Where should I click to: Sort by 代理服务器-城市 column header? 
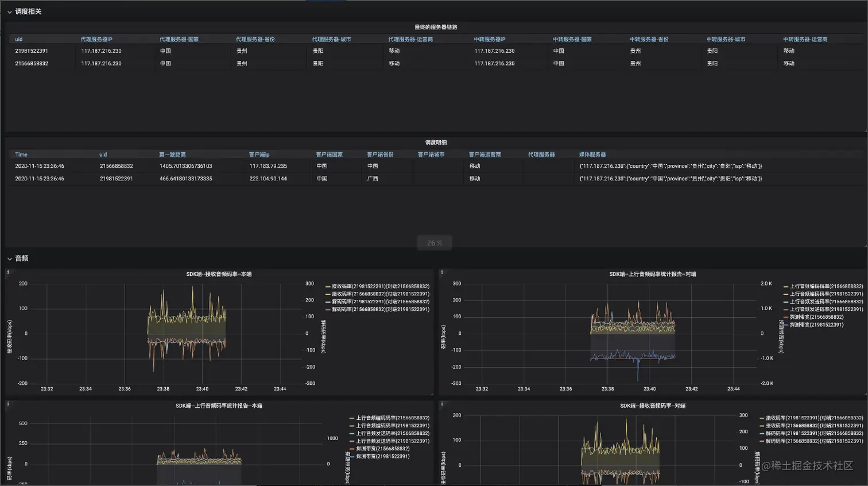point(331,40)
